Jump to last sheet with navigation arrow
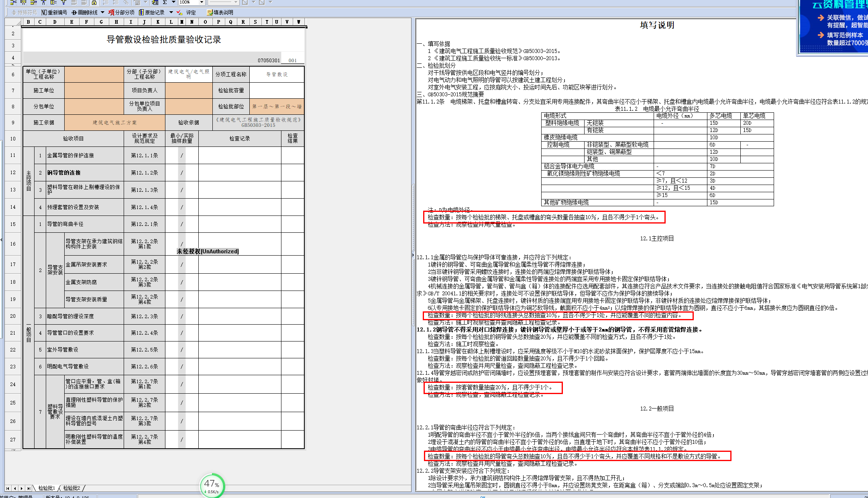The width and height of the screenshot is (868, 498). pyautogui.click(x=29, y=488)
